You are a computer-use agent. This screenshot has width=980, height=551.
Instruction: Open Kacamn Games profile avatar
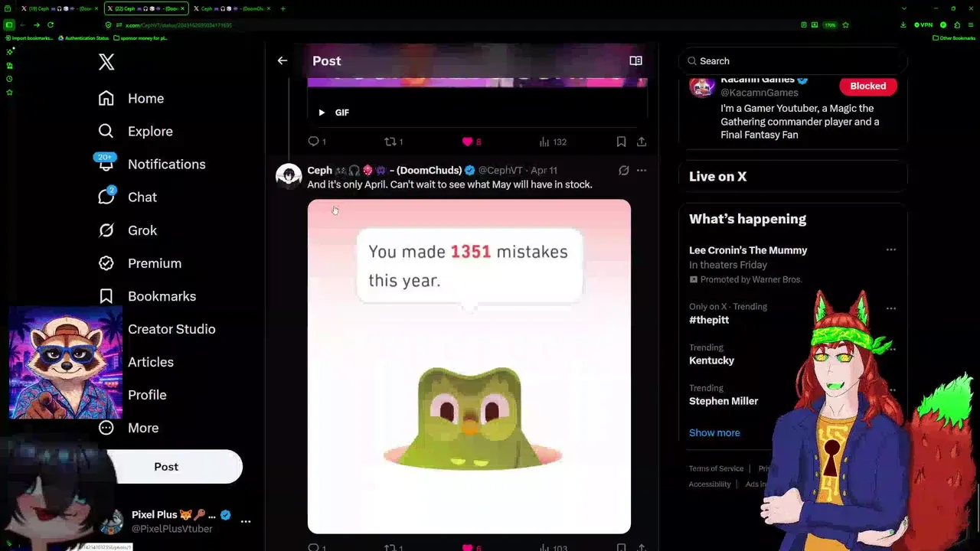pos(702,86)
